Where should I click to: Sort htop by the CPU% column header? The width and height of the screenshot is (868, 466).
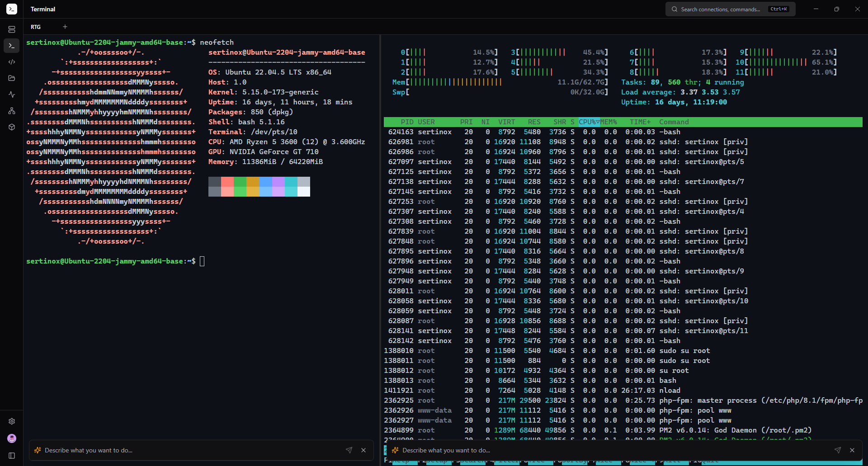(588, 122)
